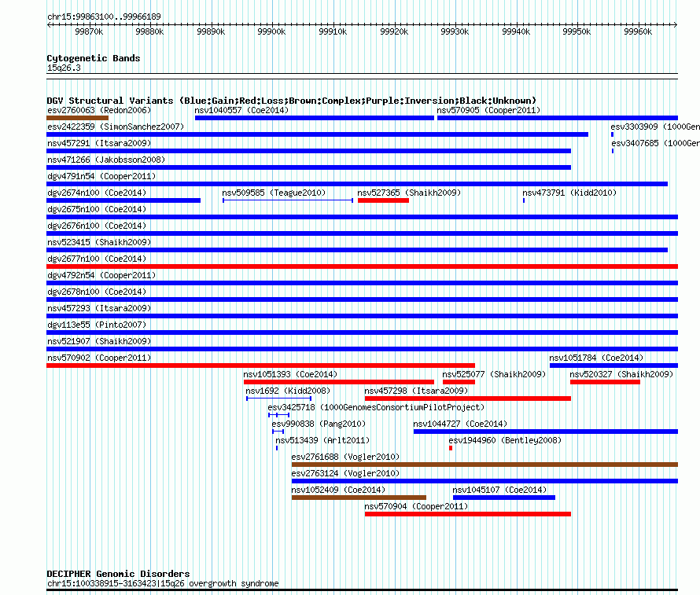700x595 pixels.
Task: Select dgv2678n100 (Coe2014) label
Action: click(97, 292)
